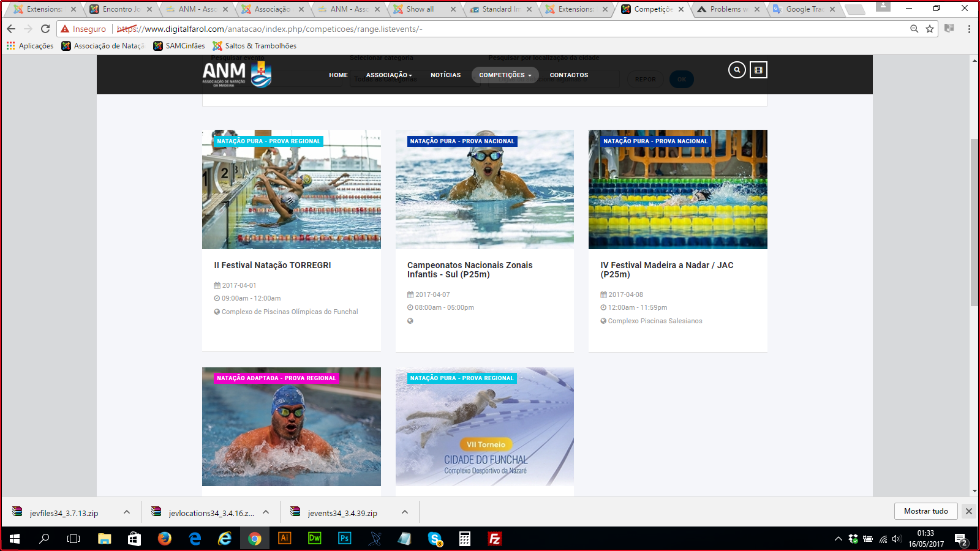
Task: Open Campeonatos Nacionais Zonais Infantis event title
Action: point(470,270)
